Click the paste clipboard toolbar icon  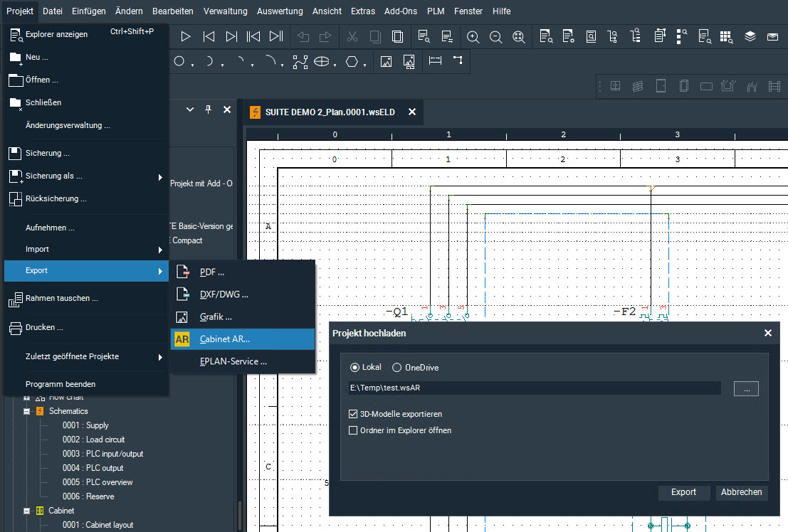397,36
